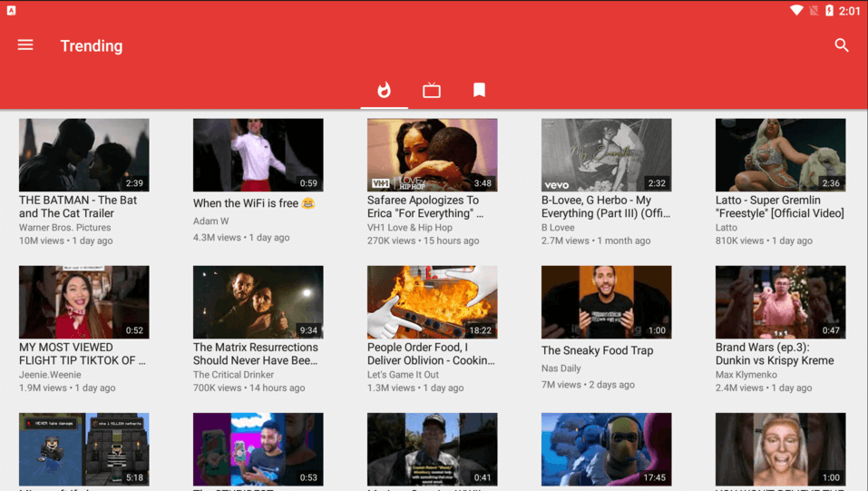Open THE BATMAN trailer thumbnail

84,155
